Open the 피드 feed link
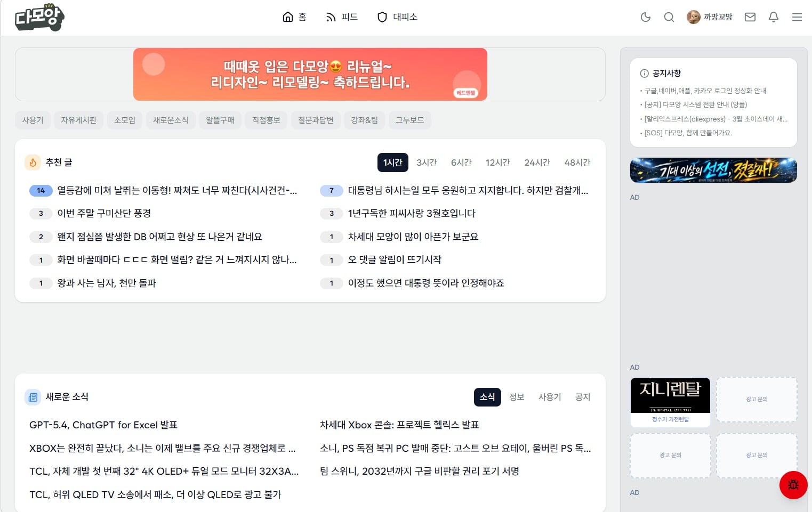Image resolution: width=812 pixels, height=512 pixels. (342, 17)
